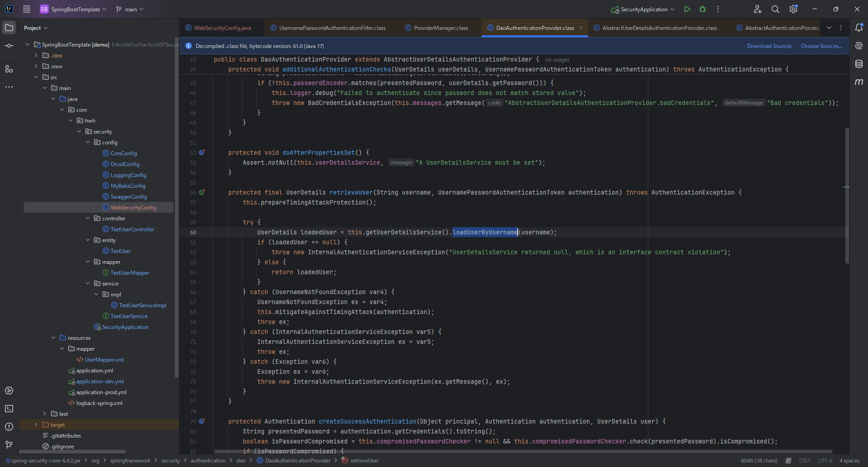Open the SpringBootTemplate project dropdown
Screen dimensions: 868x467
pyautogui.click(x=73, y=9)
